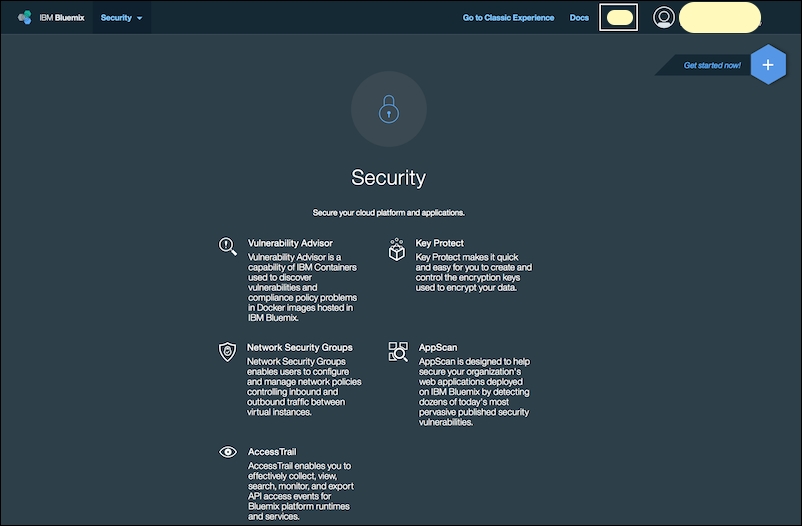Click the IBM Bluemix logo icon
802x526 pixels.
coord(25,17)
